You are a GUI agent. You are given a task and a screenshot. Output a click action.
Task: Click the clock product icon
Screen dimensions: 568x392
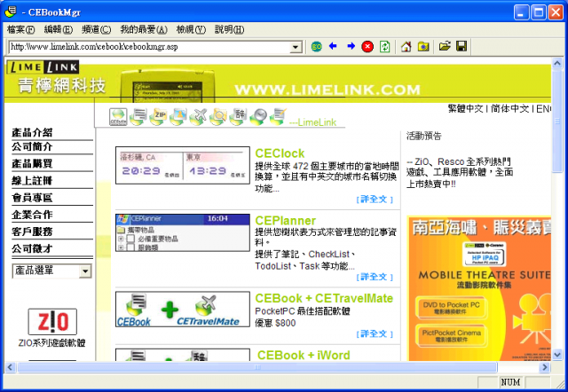click(258, 116)
